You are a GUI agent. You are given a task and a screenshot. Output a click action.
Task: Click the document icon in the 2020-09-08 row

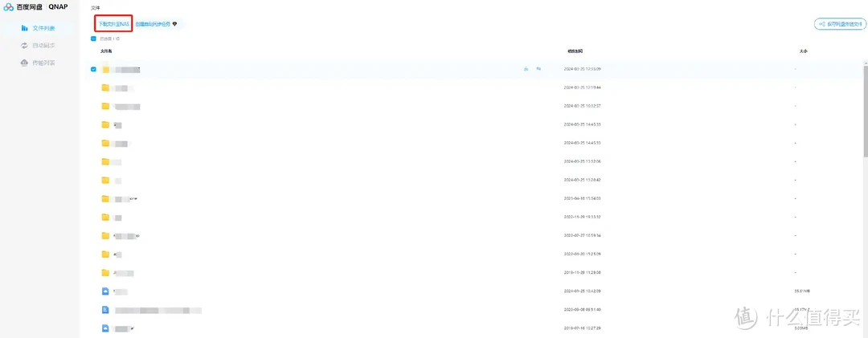pyautogui.click(x=106, y=310)
